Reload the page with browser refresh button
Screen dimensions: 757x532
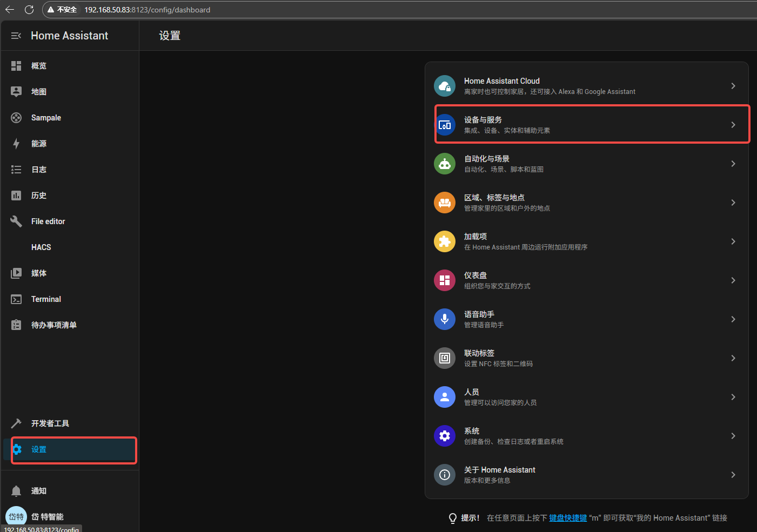coord(29,10)
